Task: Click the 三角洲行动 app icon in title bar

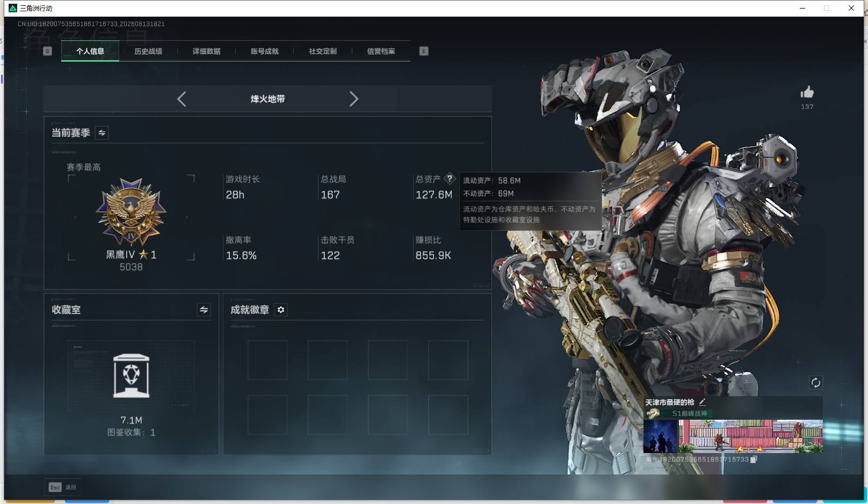Action: 13,8
